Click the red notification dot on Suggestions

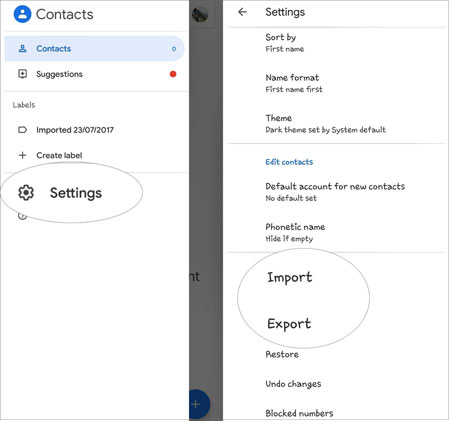point(173,74)
